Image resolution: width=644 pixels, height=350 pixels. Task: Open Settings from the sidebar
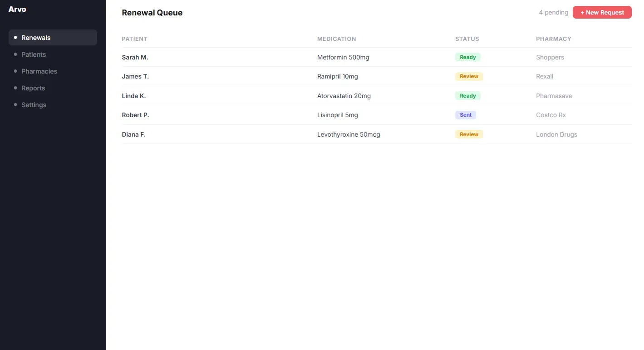pos(34,105)
